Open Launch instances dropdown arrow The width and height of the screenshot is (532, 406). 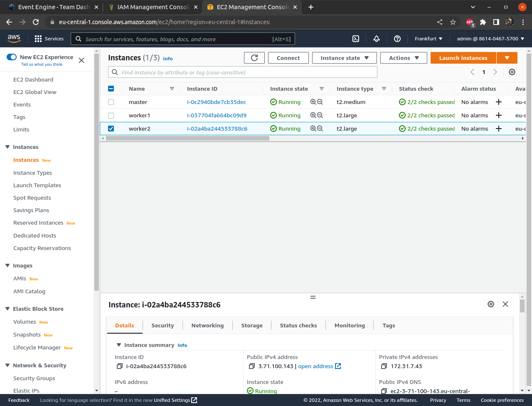point(507,58)
